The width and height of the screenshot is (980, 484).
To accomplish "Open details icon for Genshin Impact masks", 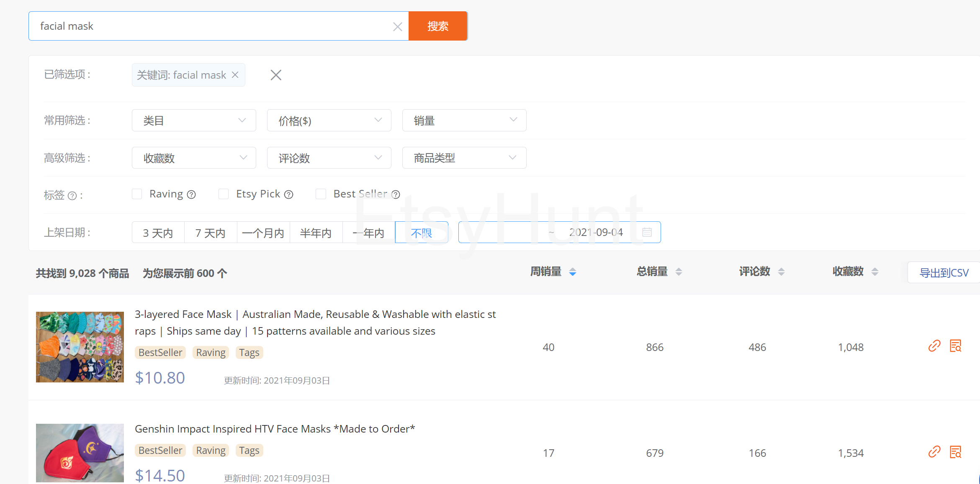I will (955, 452).
